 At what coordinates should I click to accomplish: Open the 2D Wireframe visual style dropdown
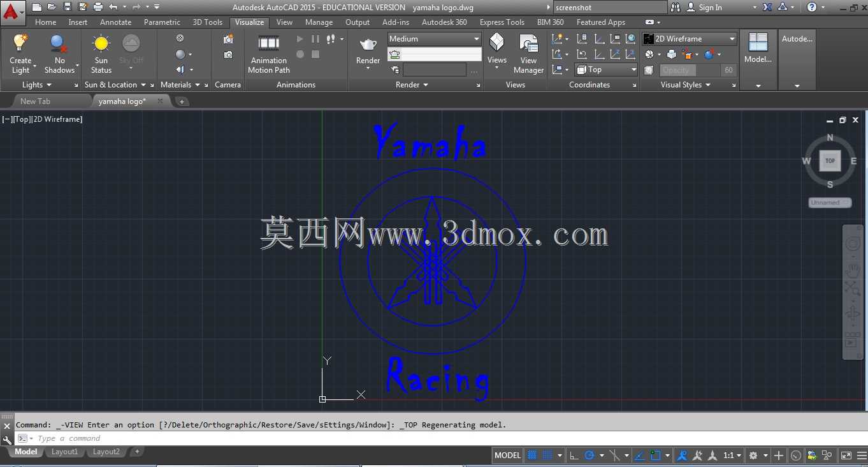(690, 39)
